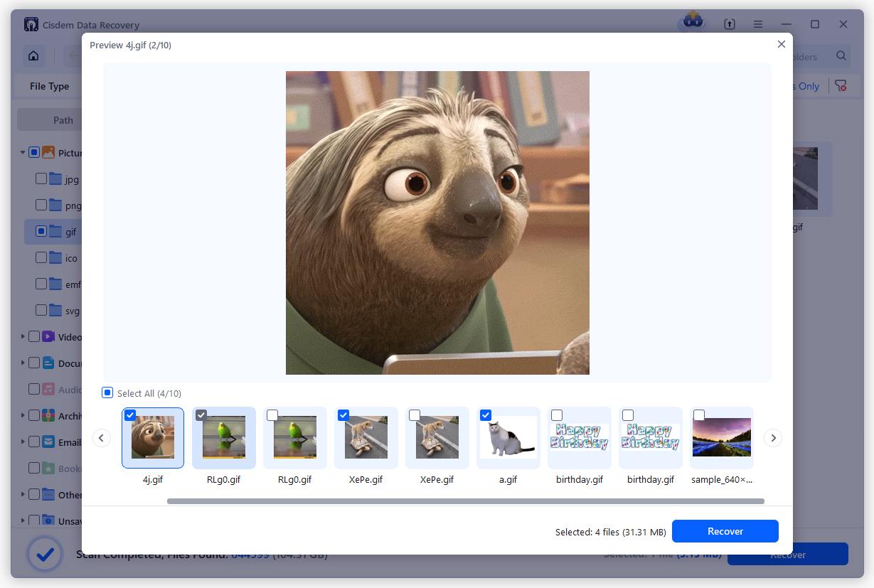Click the Pictures image icon in sidebar
The height and width of the screenshot is (588, 874).
[48, 152]
